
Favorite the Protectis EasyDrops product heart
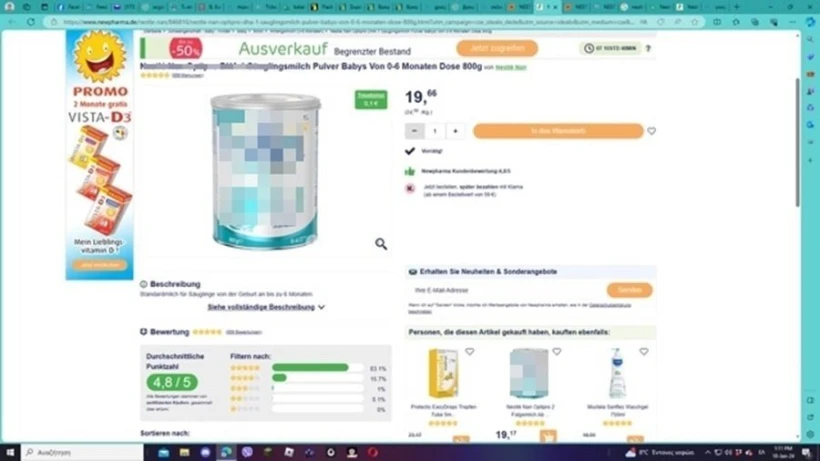coord(470,352)
